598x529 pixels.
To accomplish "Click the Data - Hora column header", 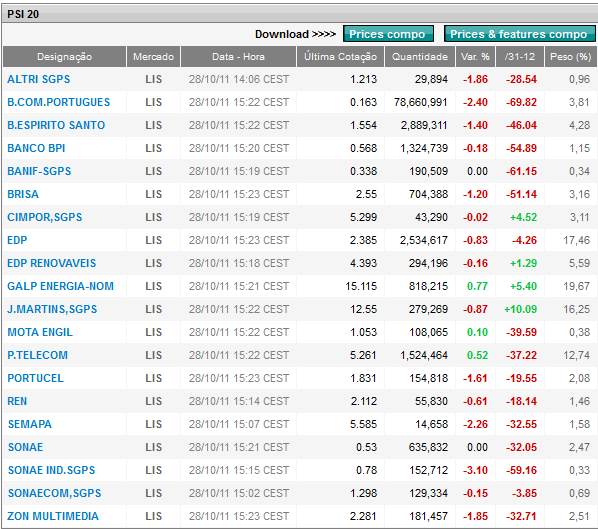I will [x=238, y=57].
